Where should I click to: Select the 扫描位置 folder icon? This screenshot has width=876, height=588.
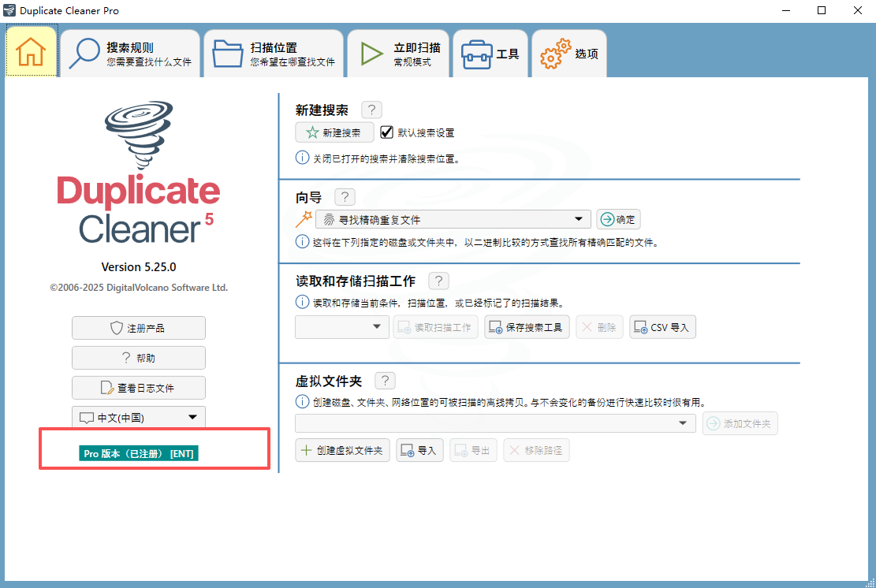[228, 53]
